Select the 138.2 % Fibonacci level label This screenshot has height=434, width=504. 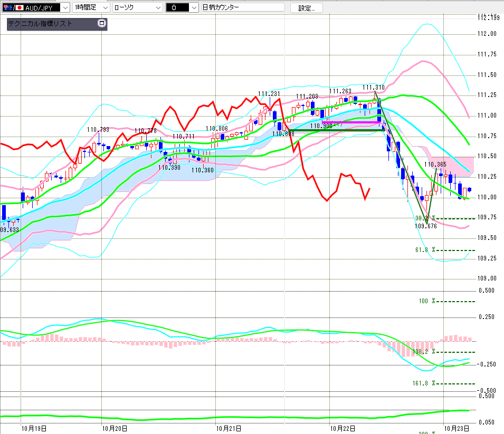coord(424,352)
